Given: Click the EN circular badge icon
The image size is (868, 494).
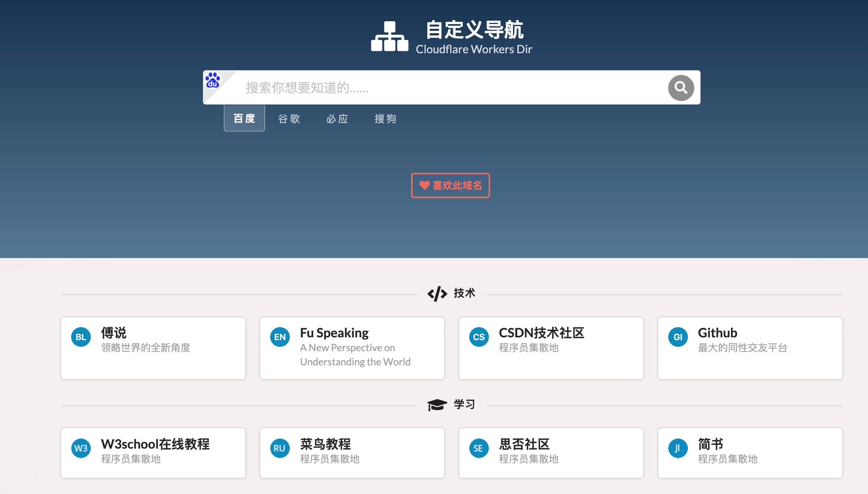Looking at the screenshot, I should [280, 337].
